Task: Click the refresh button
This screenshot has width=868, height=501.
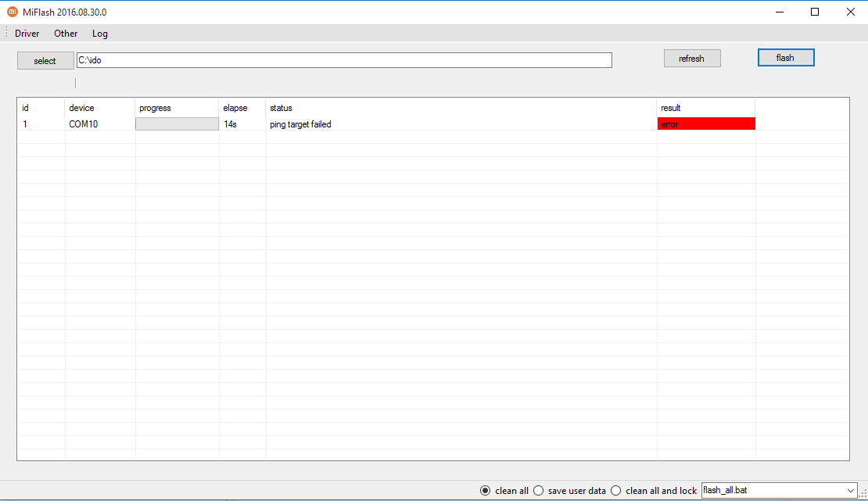Action: coord(692,59)
